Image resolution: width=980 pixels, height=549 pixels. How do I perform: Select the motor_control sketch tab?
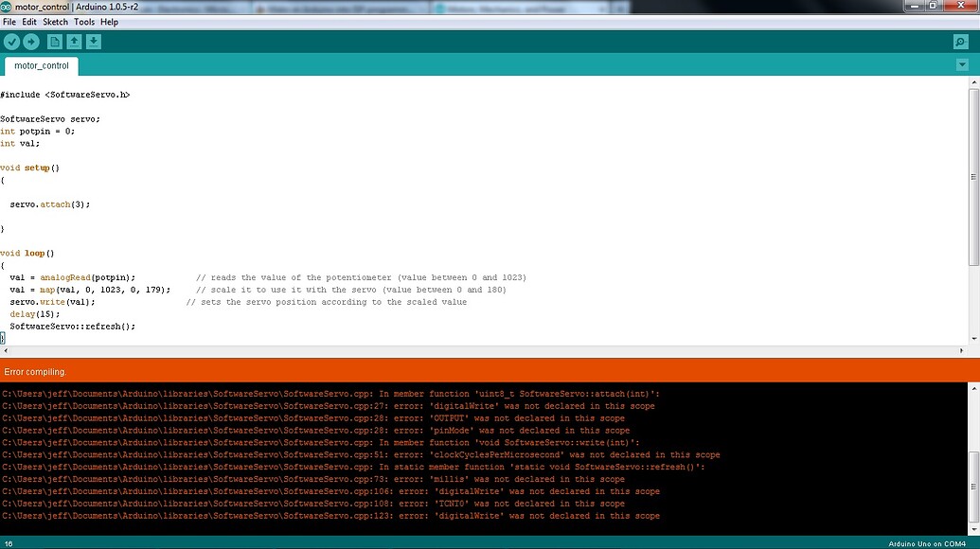tap(41, 66)
